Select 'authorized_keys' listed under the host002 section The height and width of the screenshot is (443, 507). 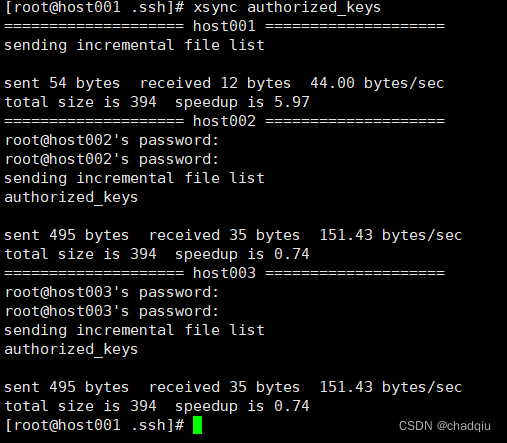coord(71,197)
